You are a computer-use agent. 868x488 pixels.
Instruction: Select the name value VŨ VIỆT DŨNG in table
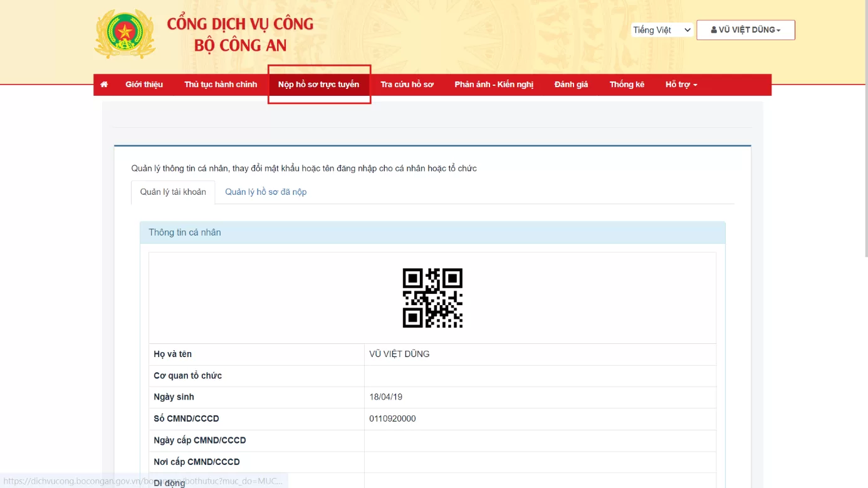[399, 354]
